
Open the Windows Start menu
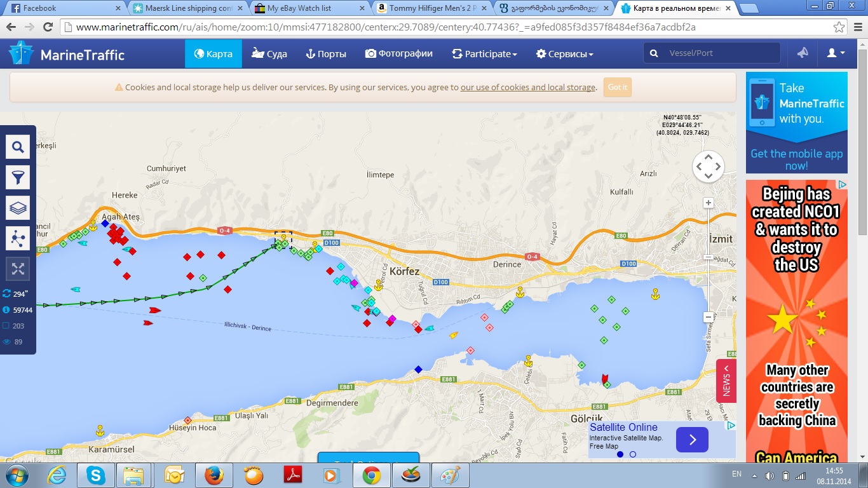click(16, 475)
